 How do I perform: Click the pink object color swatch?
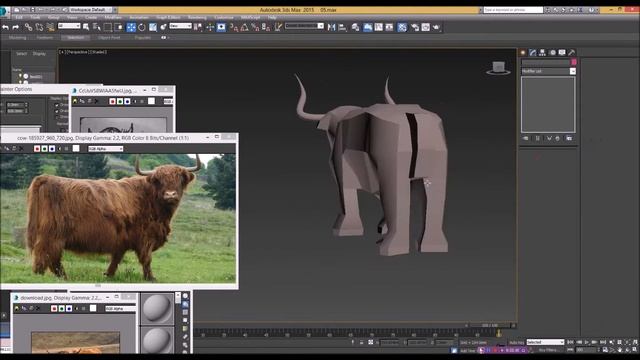573,62
